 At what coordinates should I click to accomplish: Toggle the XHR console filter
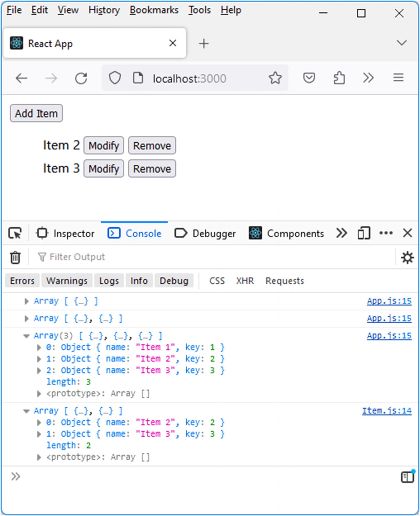tap(245, 281)
